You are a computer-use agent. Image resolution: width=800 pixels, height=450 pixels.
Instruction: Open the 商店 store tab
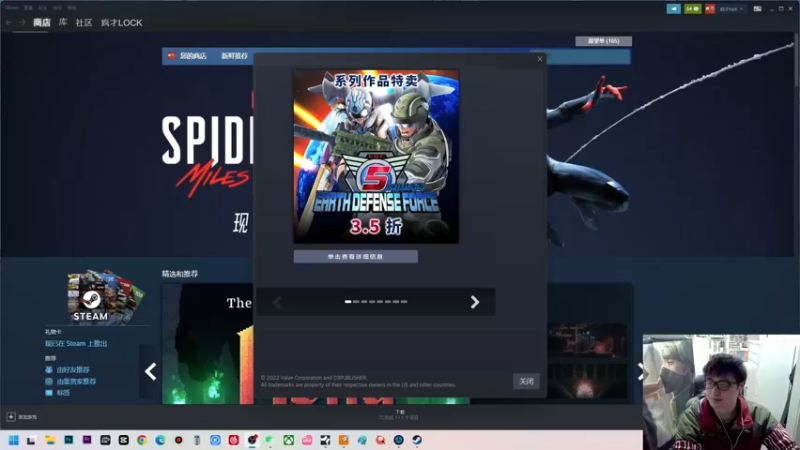click(x=41, y=22)
